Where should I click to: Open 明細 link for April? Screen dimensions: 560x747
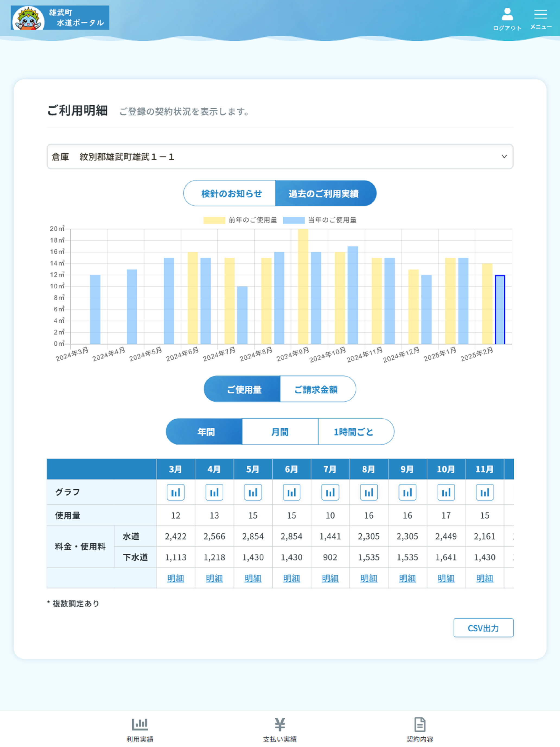(214, 578)
